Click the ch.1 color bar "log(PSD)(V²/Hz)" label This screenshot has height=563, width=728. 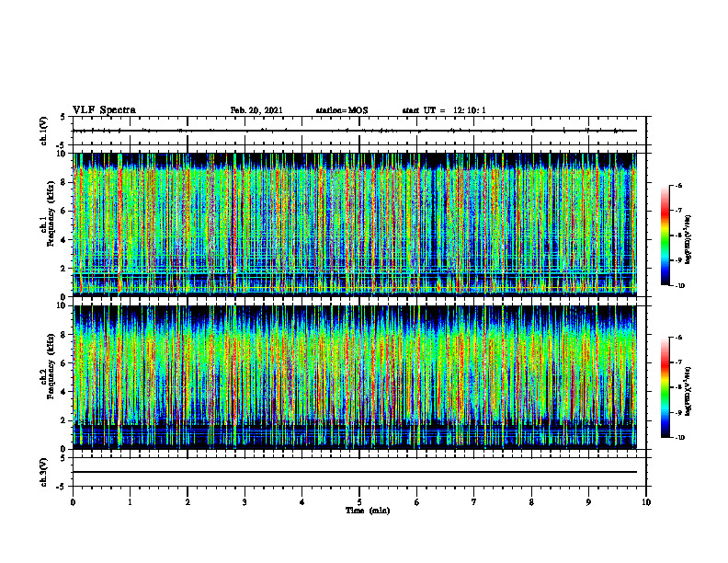pos(688,240)
